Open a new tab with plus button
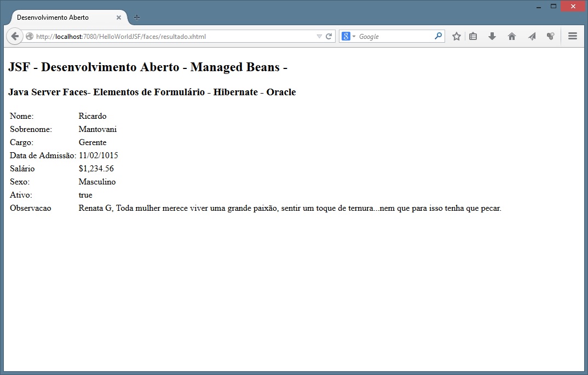 (137, 18)
